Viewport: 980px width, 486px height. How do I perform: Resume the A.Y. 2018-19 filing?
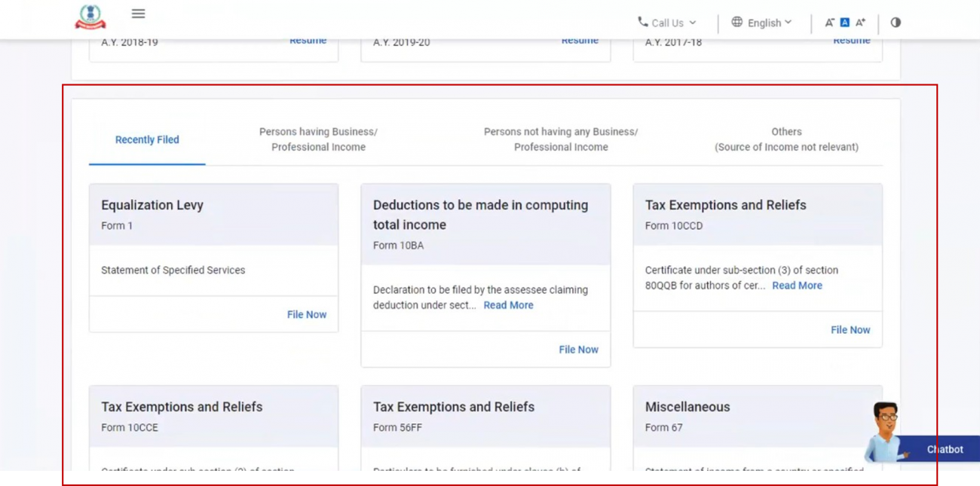click(308, 40)
